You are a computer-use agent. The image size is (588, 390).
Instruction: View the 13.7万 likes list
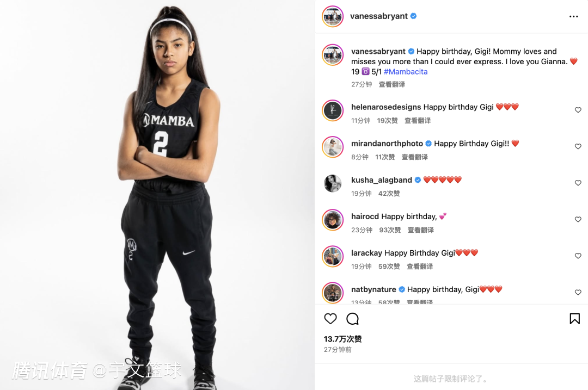pos(343,339)
